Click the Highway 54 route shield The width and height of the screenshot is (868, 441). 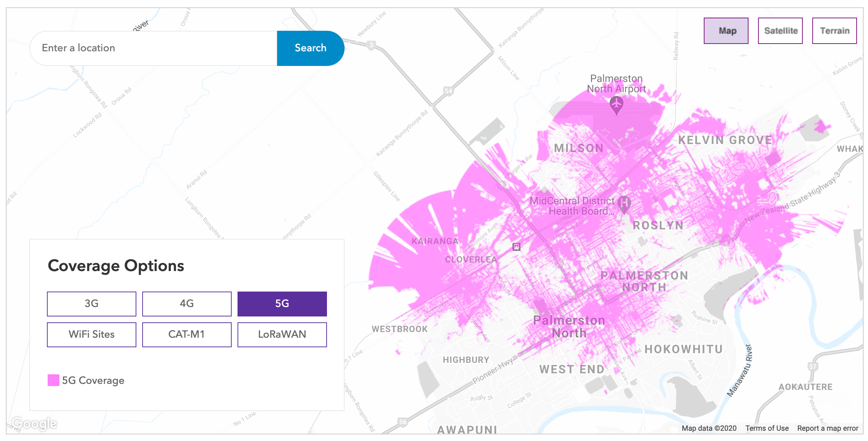pos(448,91)
